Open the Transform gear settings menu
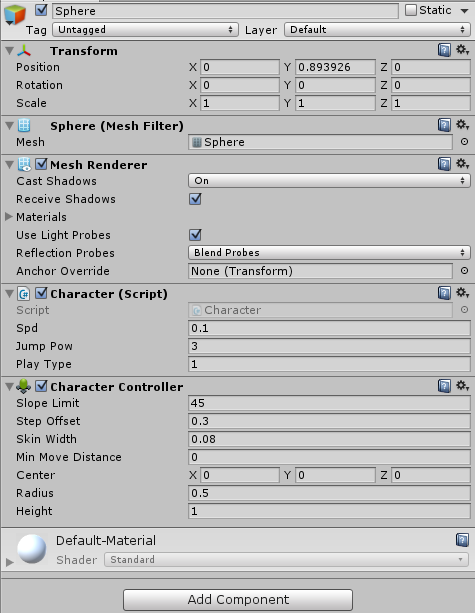Screen dimensions: 475x613 [x=462, y=50]
